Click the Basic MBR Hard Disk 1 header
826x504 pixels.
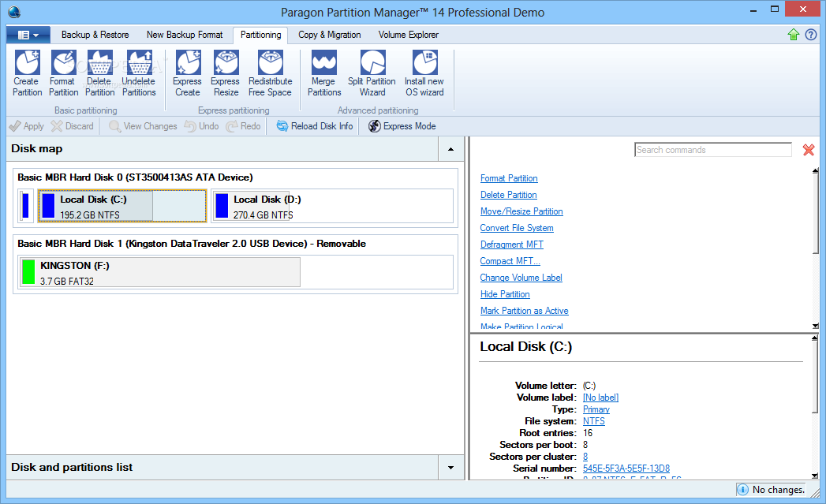tap(192, 244)
